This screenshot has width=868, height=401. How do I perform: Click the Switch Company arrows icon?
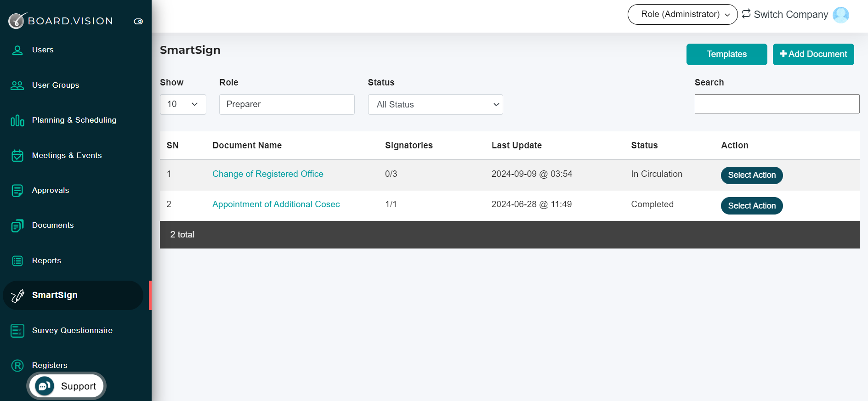pos(746,14)
